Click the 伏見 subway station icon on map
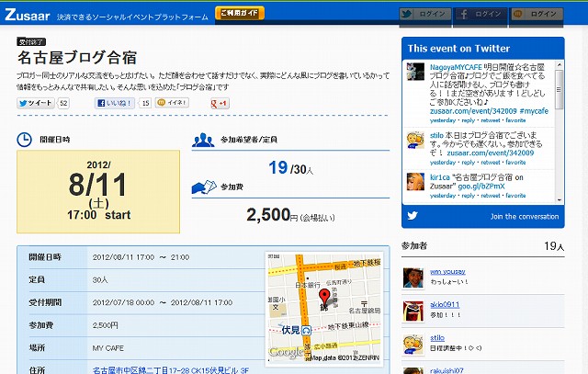Screen dimensions: 588x374 tap(306, 331)
